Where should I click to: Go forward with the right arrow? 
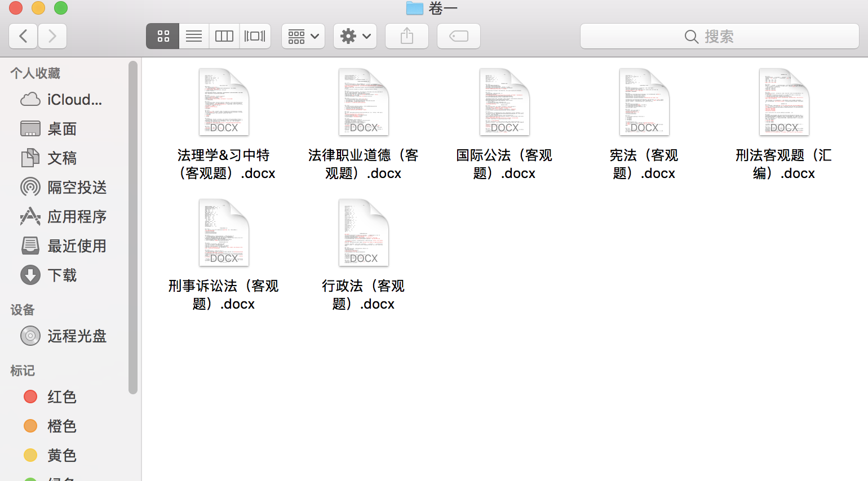(52, 36)
